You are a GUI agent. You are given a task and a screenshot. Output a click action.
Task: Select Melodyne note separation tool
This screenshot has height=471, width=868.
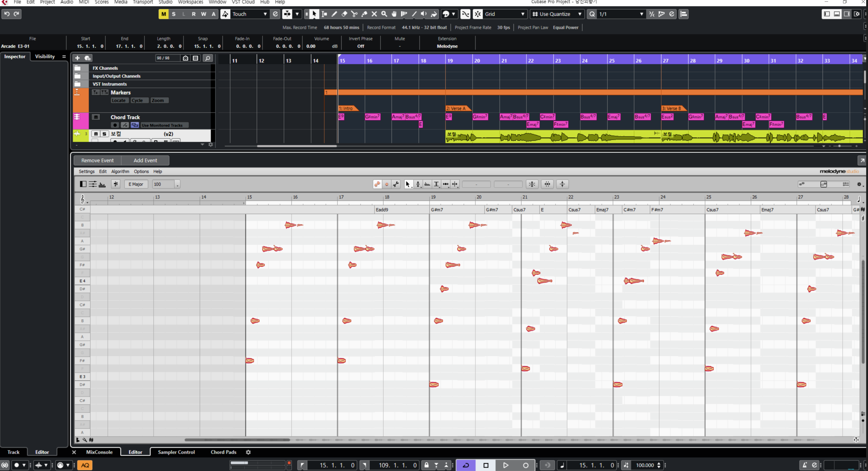(x=455, y=184)
